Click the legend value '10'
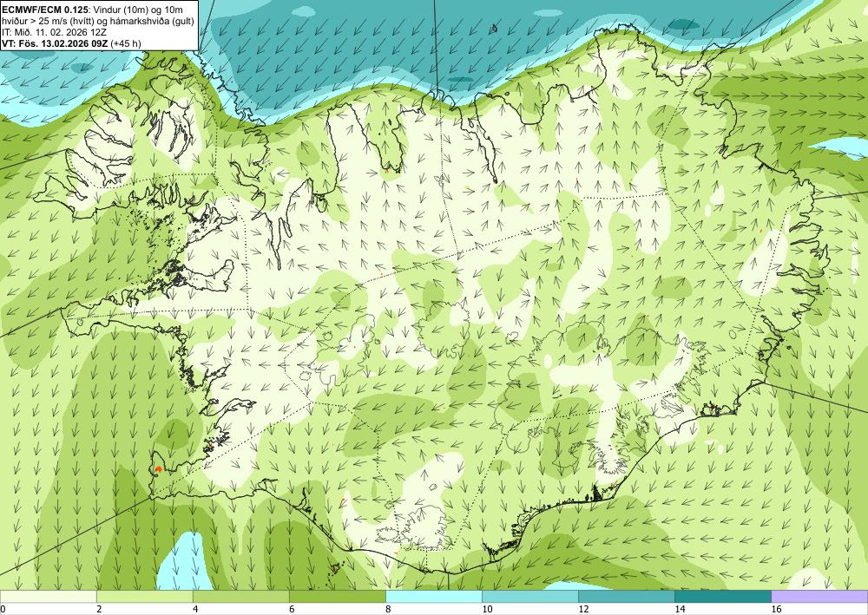This screenshot has height=615, width=868. (487, 609)
